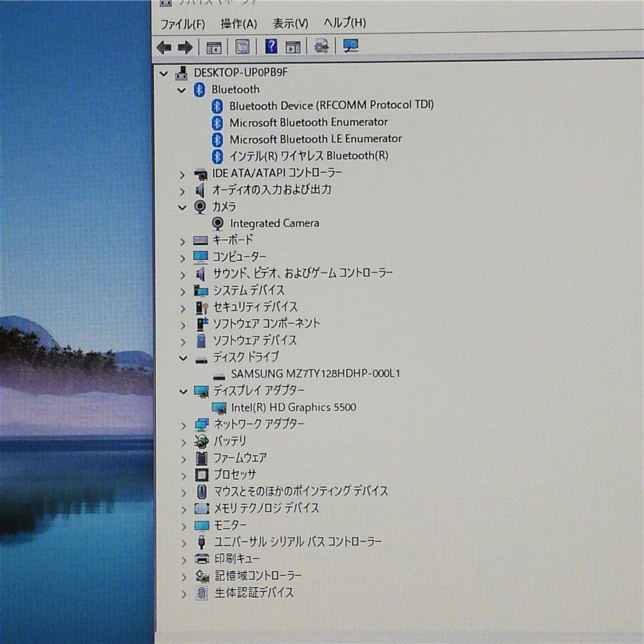This screenshot has width=644, height=644.
Task: Click the Back arrow toolbar icon
Action: click(x=164, y=47)
